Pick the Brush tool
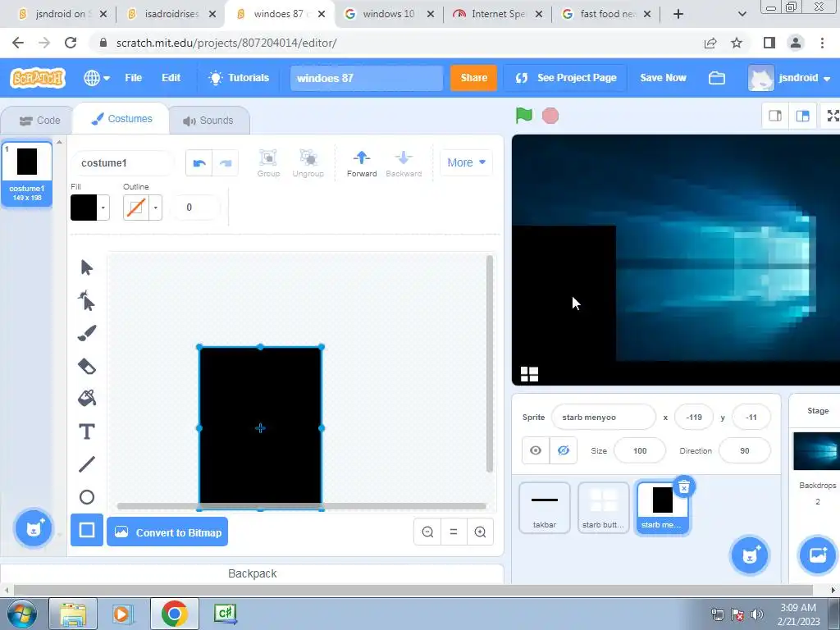The image size is (840, 630). click(87, 333)
